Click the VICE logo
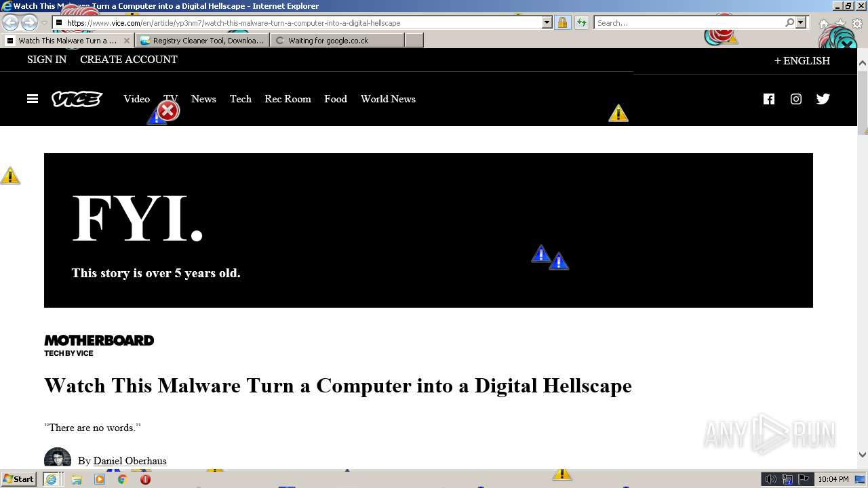Viewport: 868px width, 488px height. 77,99
